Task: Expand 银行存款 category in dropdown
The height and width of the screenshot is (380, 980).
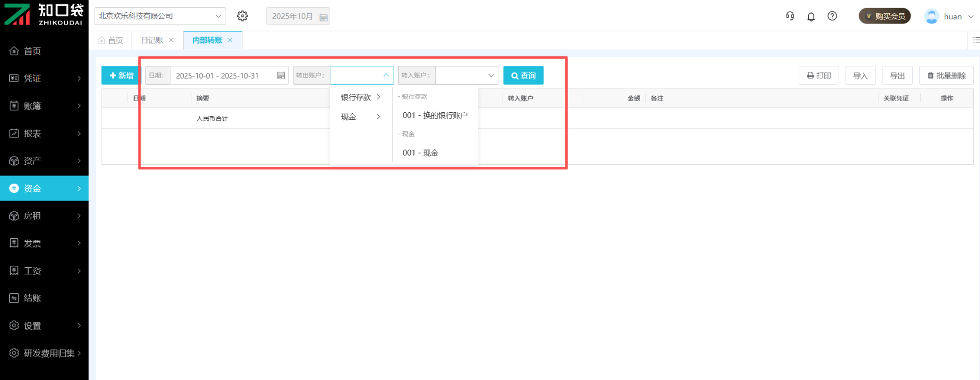Action: tap(360, 97)
